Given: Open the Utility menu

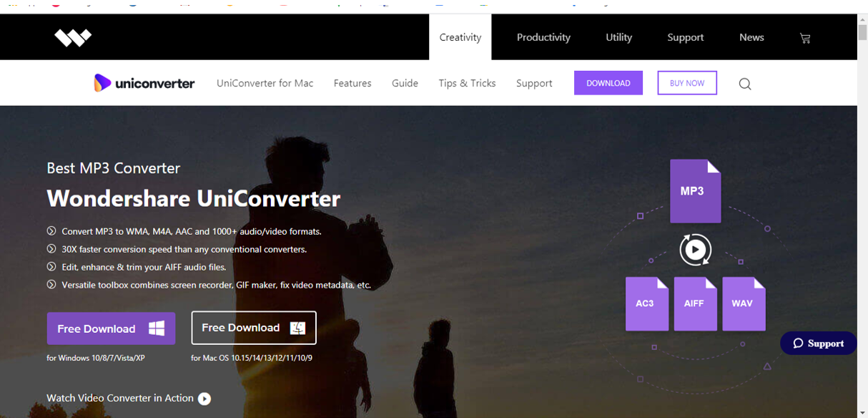Looking at the screenshot, I should click(x=619, y=37).
